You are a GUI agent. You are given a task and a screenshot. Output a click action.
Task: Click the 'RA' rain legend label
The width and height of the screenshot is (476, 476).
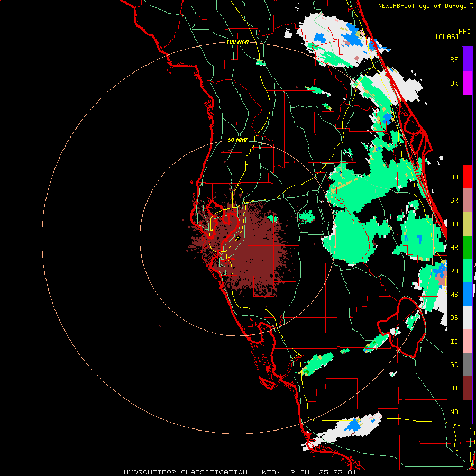coord(454,271)
